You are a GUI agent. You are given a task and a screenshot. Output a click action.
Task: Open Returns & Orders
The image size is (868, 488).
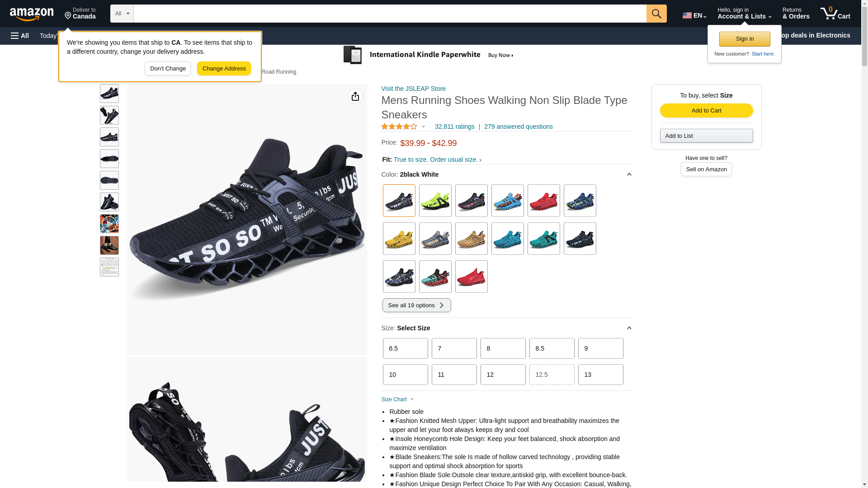point(796,14)
